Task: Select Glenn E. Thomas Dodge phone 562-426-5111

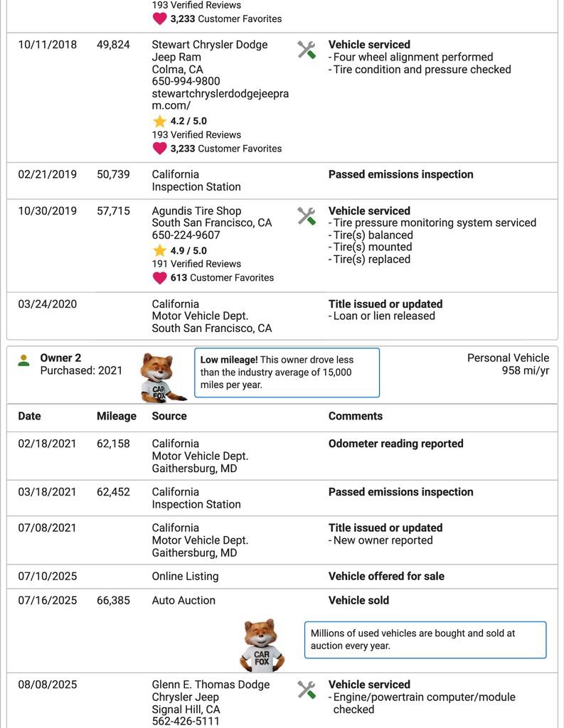Action: click(186, 721)
